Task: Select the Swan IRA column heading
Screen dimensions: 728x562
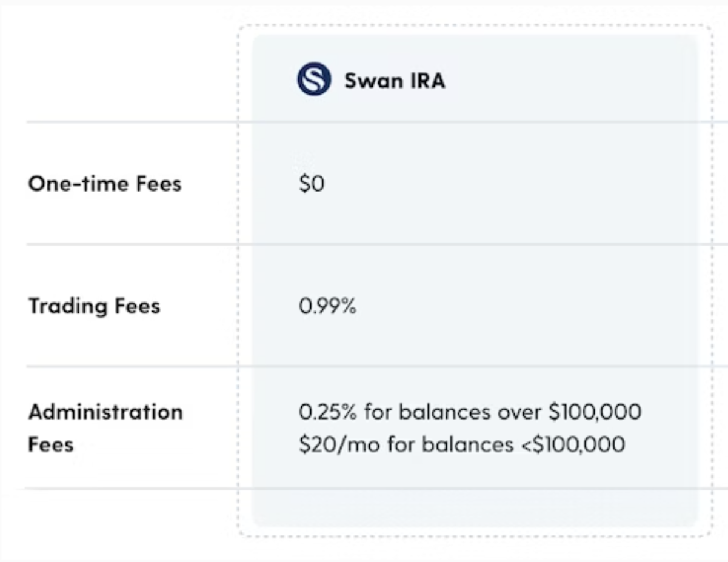Action: click(395, 80)
